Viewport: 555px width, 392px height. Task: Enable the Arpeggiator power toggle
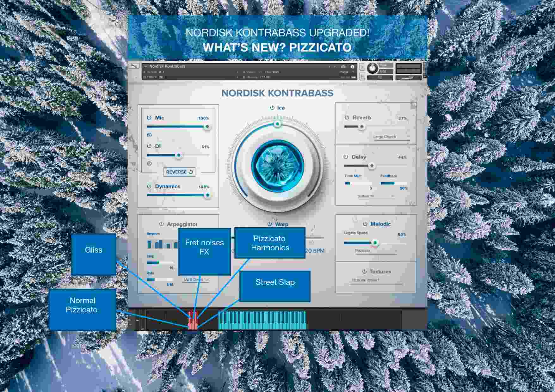click(x=162, y=224)
